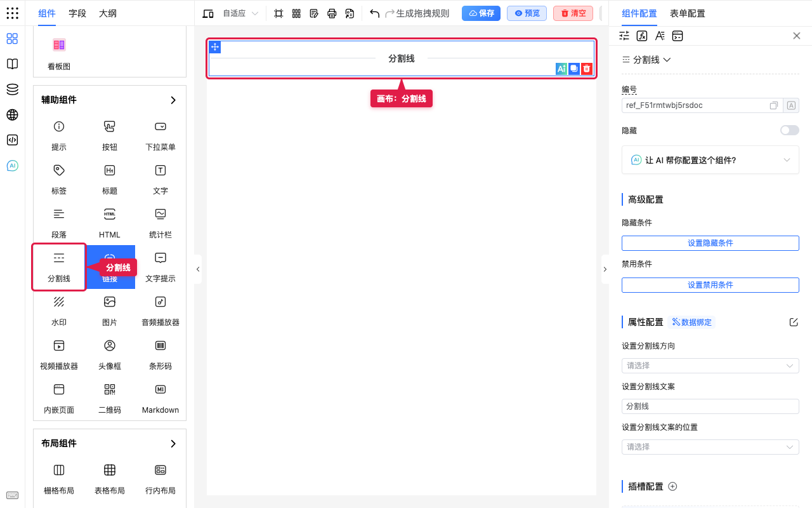The width and height of the screenshot is (812, 508).
Task: Open the 设置分割线方向 dropdown
Action: tap(710, 366)
